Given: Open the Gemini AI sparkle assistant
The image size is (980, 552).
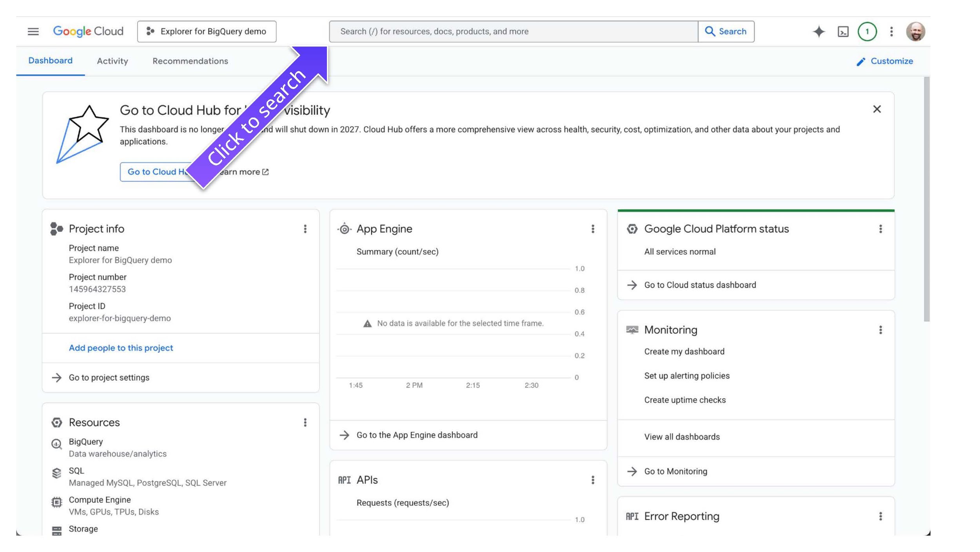Looking at the screenshot, I should (818, 31).
